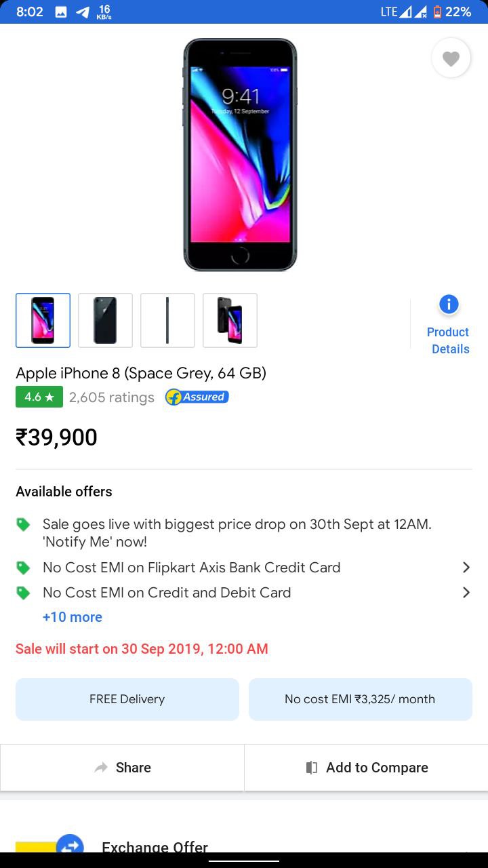Open the Telegram notification in status bar
The image size is (488, 868).
click(83, 12)
